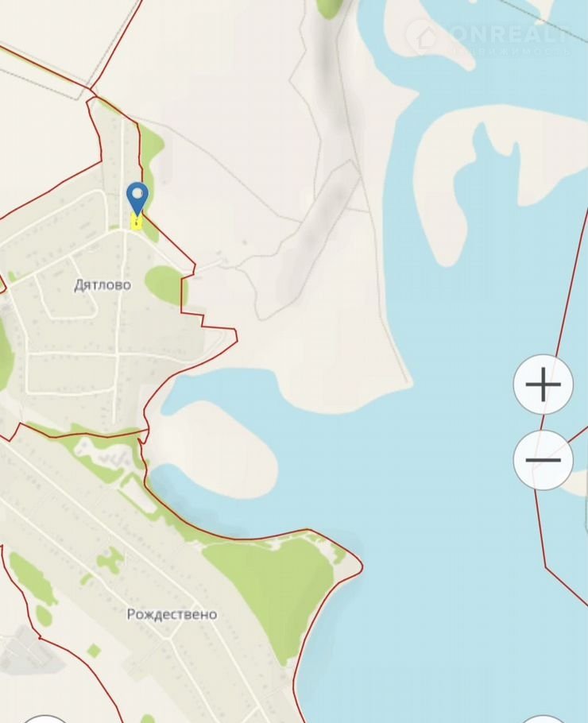Image resolution: width=588 pixels, height=723 pixels.
Task: Zoom in with the plus button
Action: click(543, 384)
